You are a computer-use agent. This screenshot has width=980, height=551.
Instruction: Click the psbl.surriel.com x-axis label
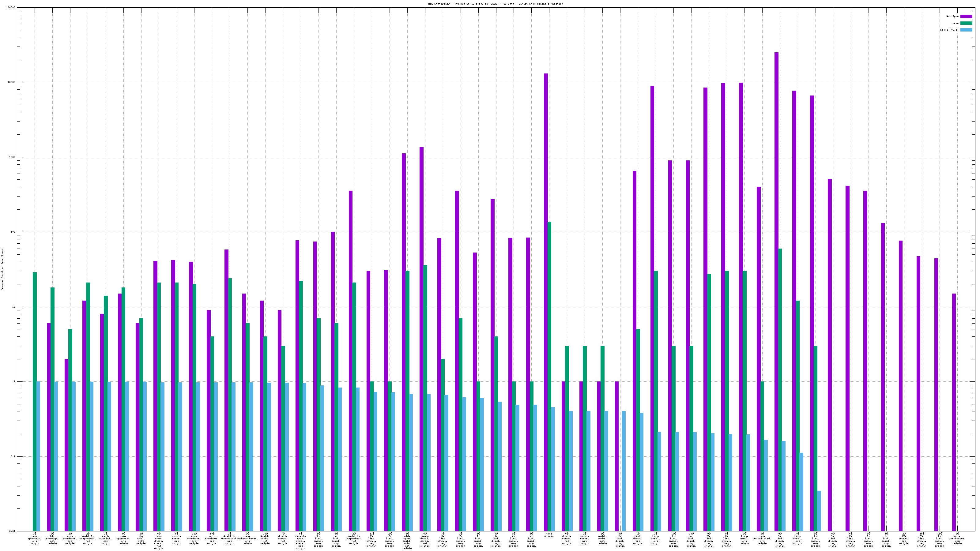[105, 538]
